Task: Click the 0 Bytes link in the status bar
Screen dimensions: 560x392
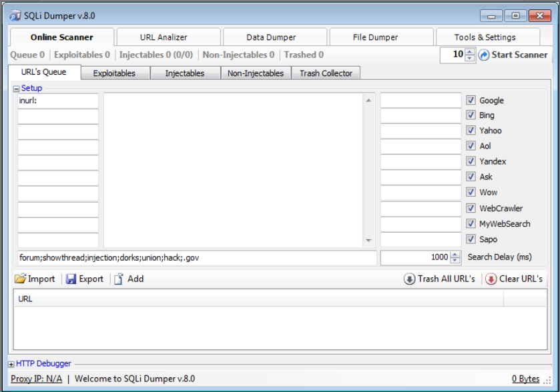Action: point(525,379)
